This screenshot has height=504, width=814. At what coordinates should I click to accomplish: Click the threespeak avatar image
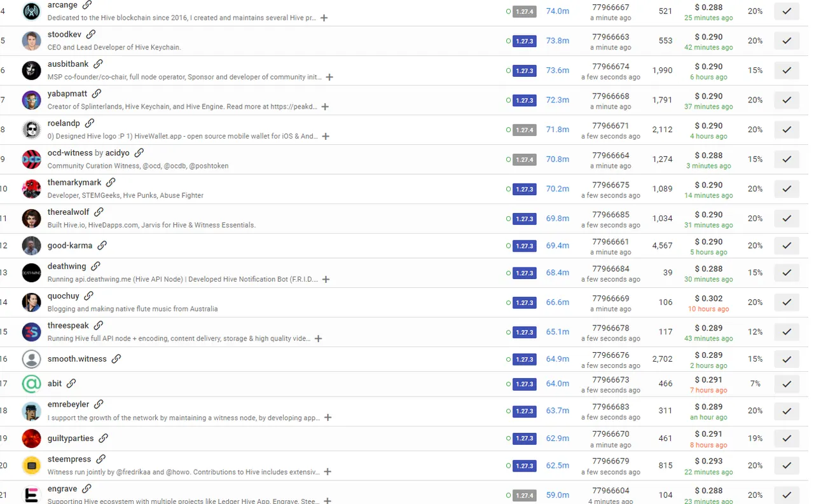coord(31,332)
